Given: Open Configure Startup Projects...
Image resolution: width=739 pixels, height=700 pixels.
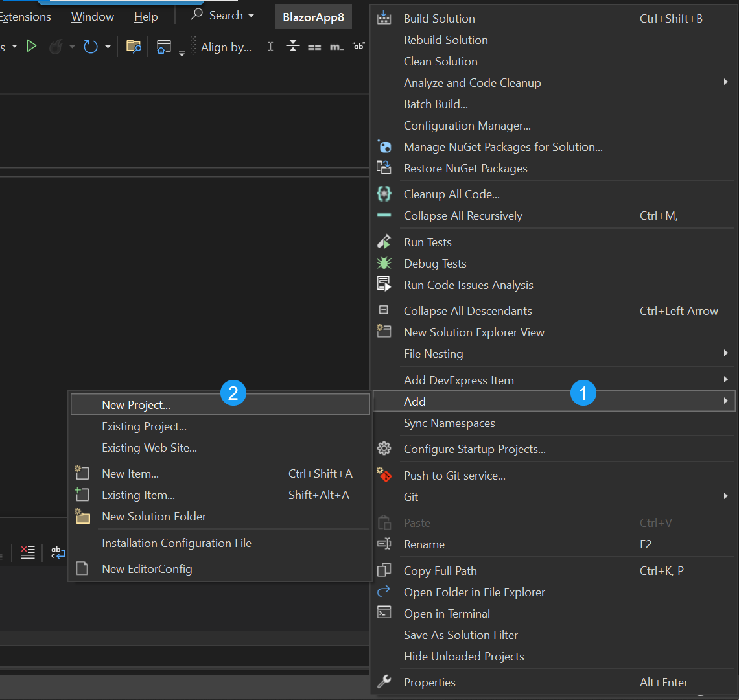Looking at the screenshot, I should pos(554,449).
